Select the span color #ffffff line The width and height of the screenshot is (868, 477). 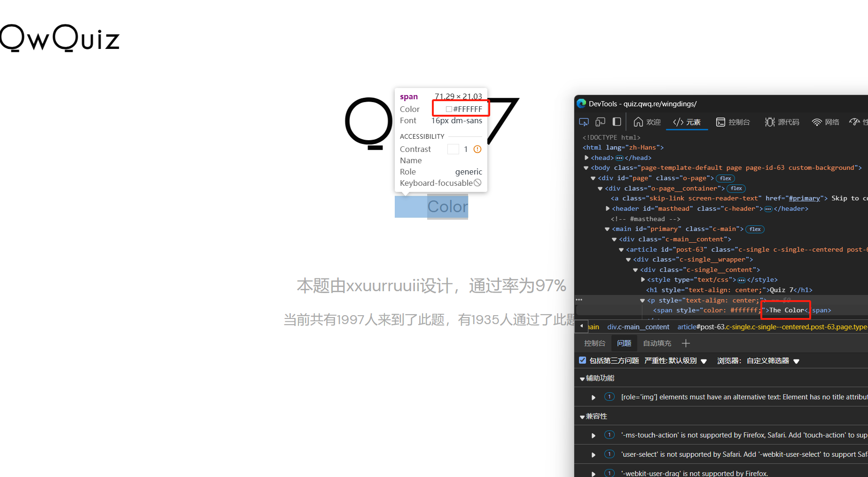click(742, 310)
